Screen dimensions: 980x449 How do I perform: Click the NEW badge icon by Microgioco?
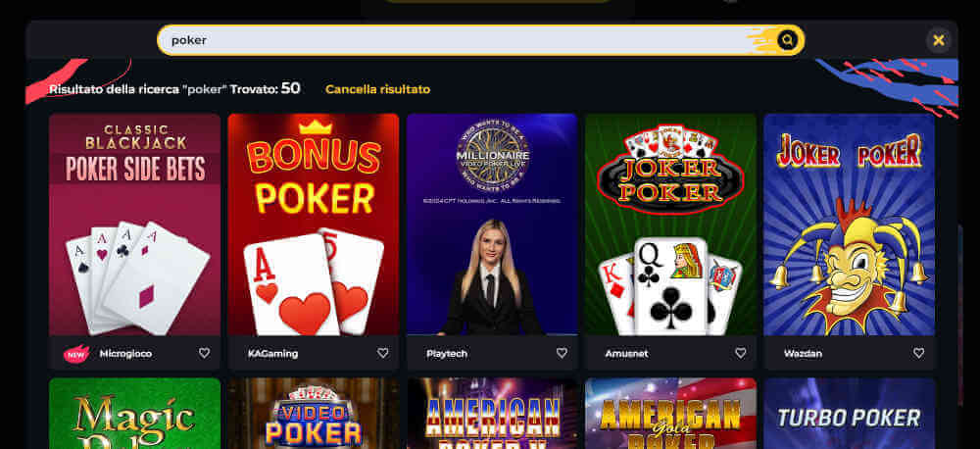coord(76,354)
